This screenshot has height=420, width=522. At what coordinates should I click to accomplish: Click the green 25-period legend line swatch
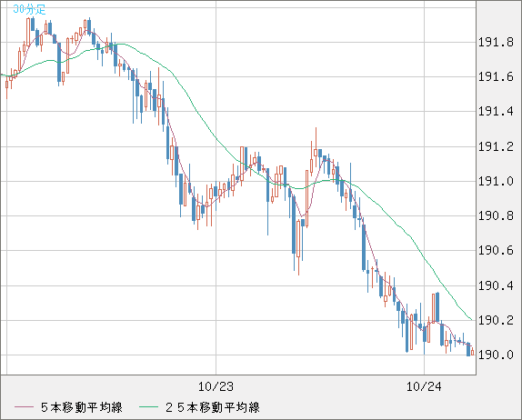tap(148, 407)
